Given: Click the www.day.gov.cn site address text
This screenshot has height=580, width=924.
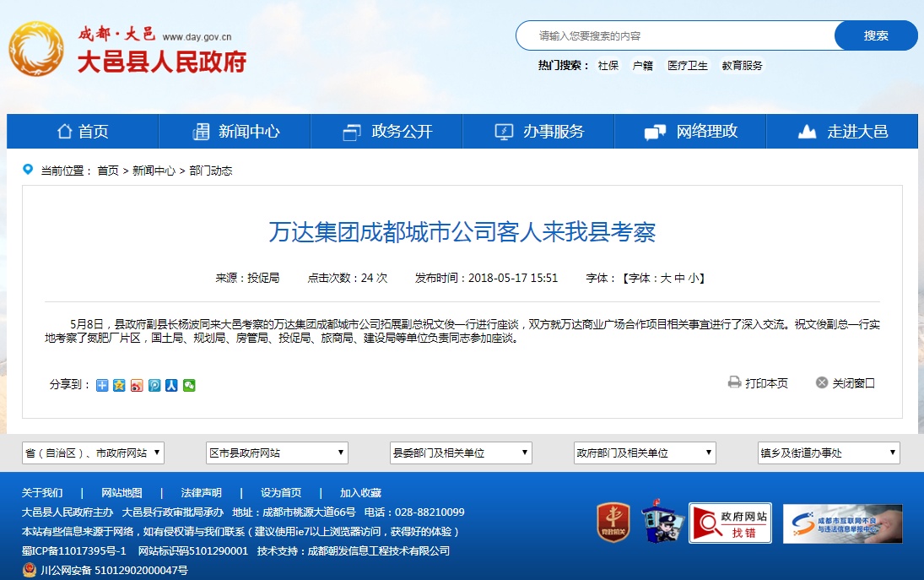Looking at the screenshot, I should coord(197,37).
